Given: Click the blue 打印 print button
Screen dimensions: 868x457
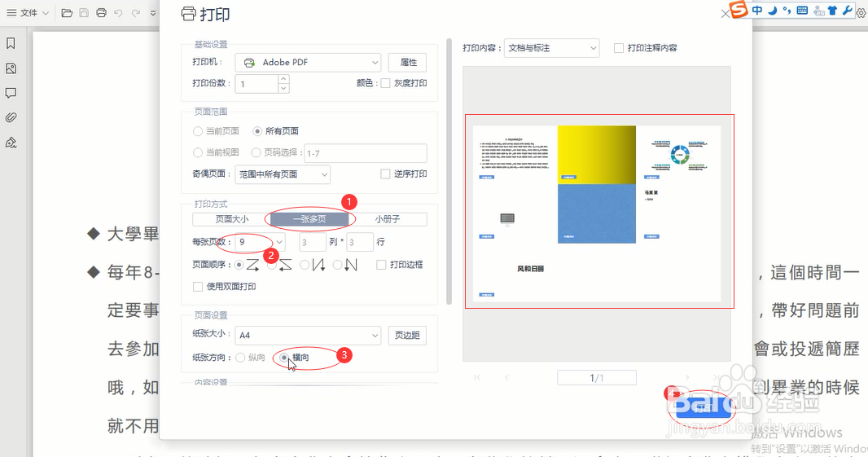Looking at the screenshot, I should click(703, 408).
